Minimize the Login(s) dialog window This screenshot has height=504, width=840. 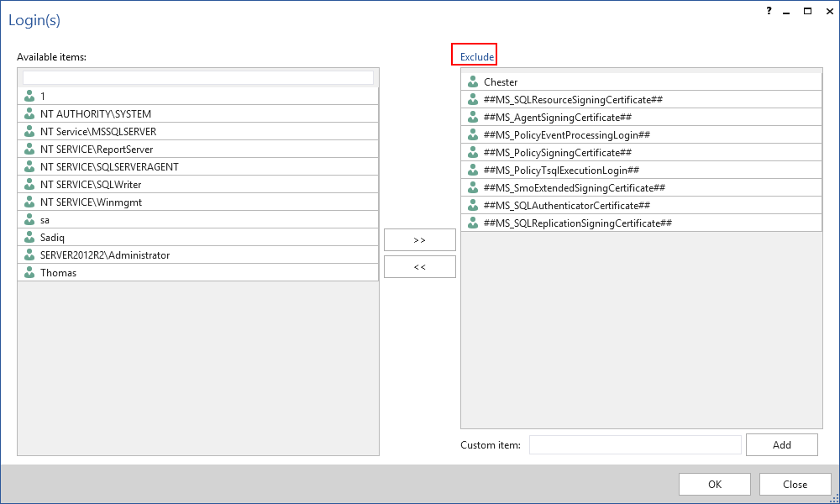point(786,12)
